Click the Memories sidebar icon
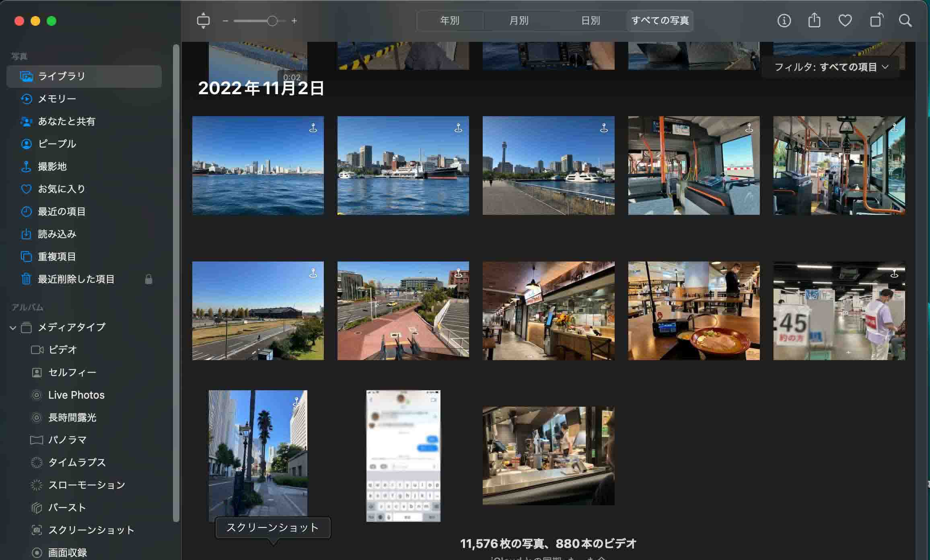The width and height of the screenshot is (930, 560). pos(26,98)
